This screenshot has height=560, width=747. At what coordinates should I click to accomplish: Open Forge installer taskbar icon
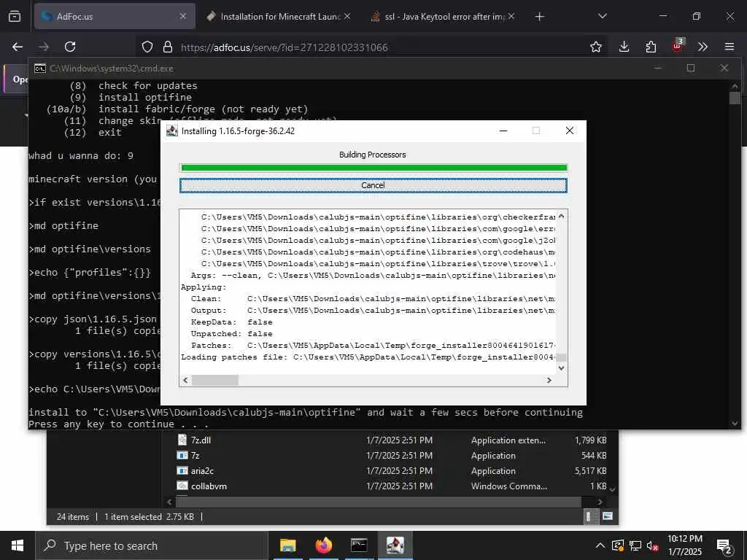[x=395, y=545]
